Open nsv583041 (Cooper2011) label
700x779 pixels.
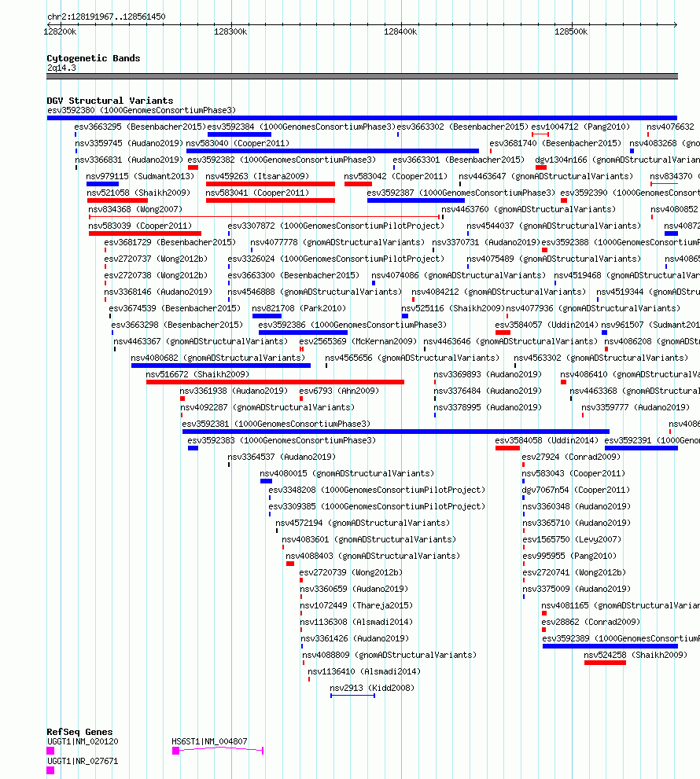point(257,193)
